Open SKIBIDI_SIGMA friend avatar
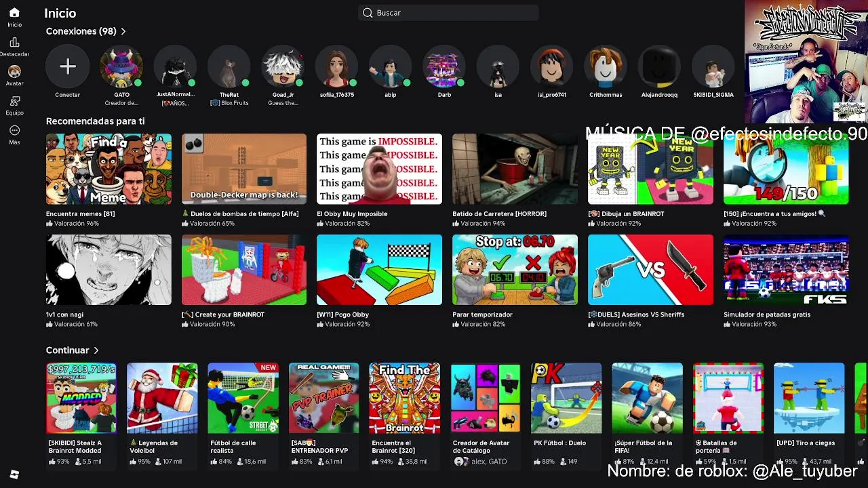 [x=713, y=66]
